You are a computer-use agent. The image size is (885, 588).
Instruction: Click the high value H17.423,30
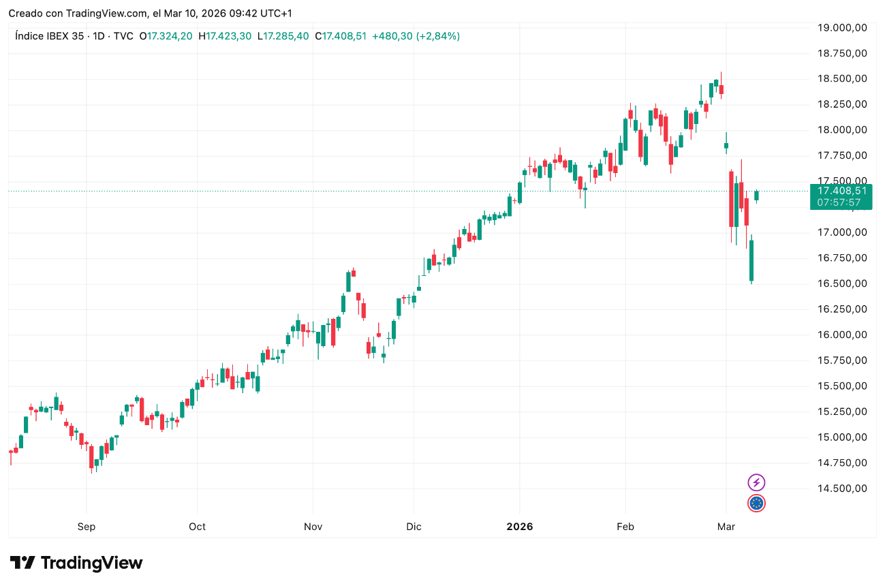225,36
